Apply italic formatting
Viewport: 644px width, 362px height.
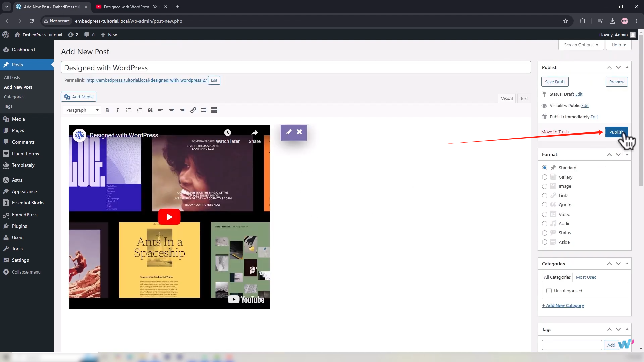tap(117, 110)
